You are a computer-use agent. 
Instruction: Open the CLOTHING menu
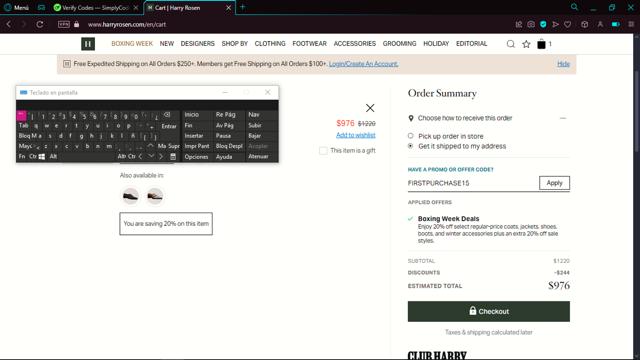pos(270,44)
